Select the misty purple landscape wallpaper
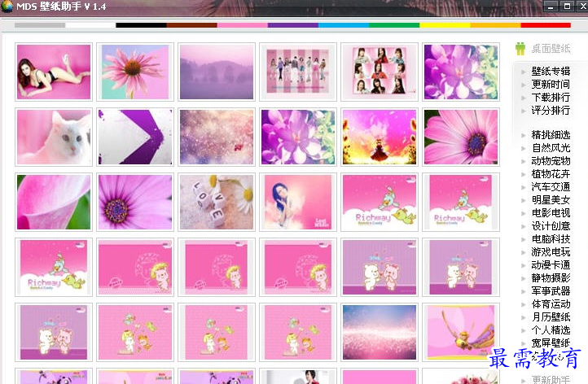 [217, 72]
